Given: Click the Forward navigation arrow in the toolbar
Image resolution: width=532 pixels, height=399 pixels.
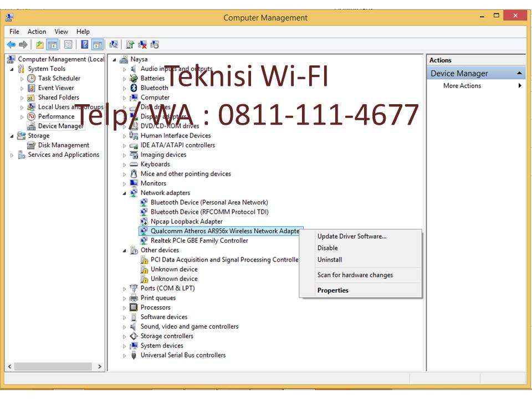Looking at the screenshot, I should 23,44.
